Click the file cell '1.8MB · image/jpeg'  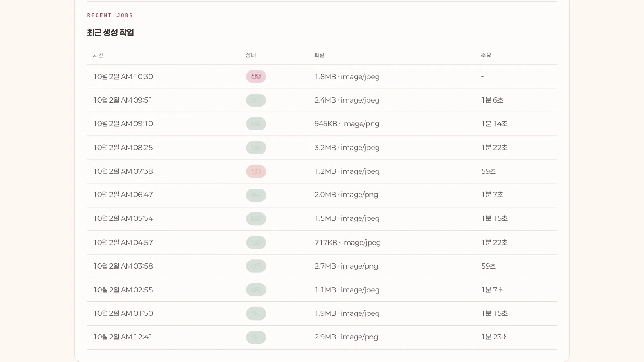click(x=347, y=77)
